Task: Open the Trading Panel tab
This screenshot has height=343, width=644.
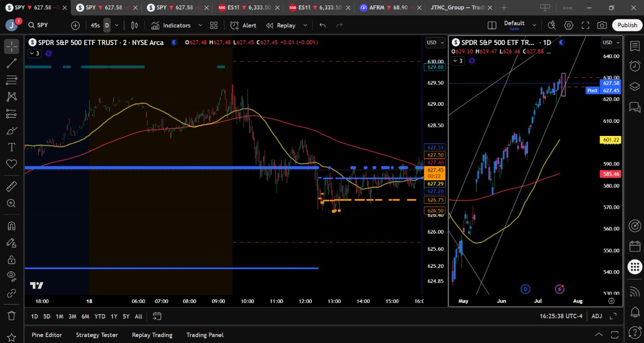Action: 205,335
